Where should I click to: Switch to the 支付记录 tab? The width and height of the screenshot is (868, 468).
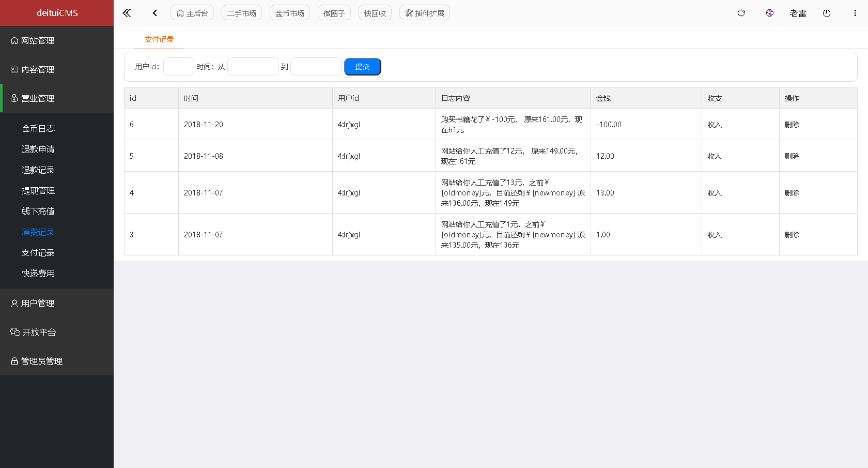[x=159, y=39]
